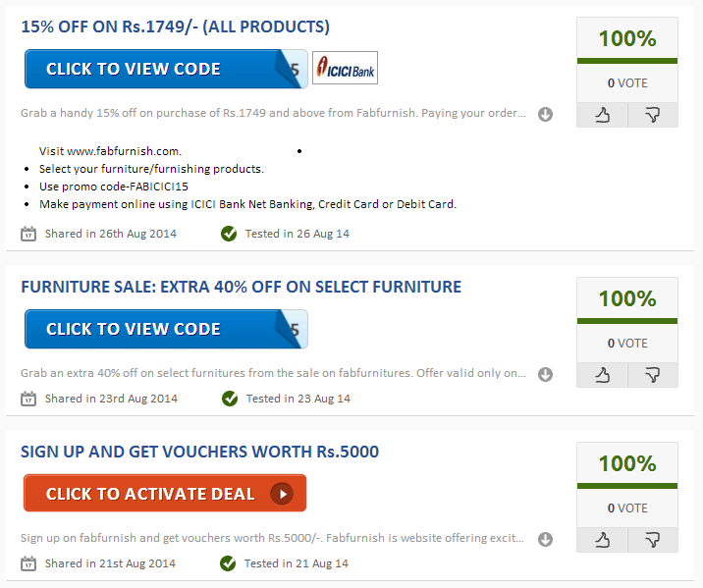Click the ICICI Bank logo
This screenshot has width=703, height=588.
345,69
